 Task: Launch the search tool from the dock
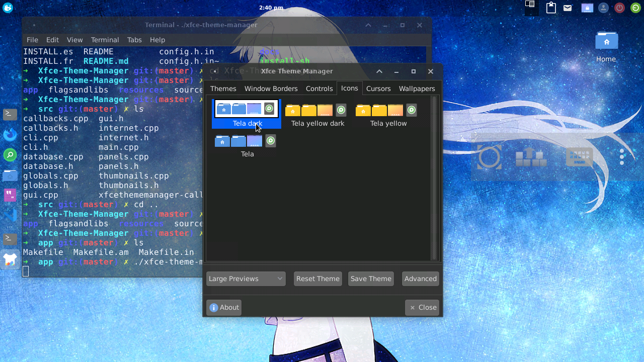[10, 155]
